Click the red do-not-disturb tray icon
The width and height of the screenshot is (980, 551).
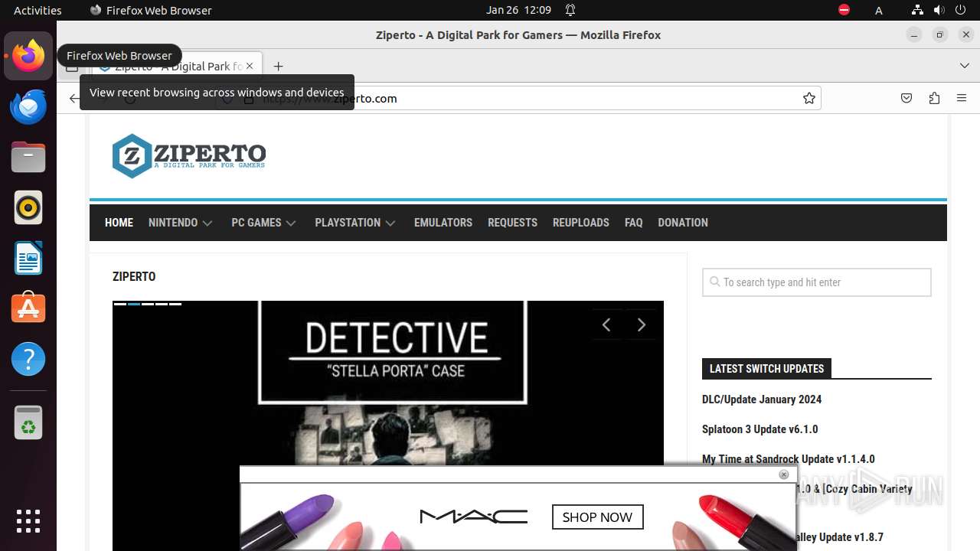[x=844, y=10]
